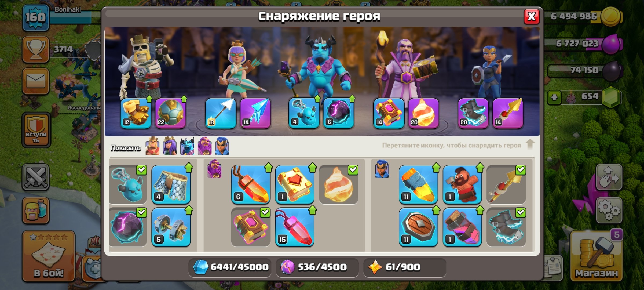Filter equipment by Archer Queen portrait
The height and width of the screenshot is (290, 644).
pyautogui.click(x=170, y=146)
